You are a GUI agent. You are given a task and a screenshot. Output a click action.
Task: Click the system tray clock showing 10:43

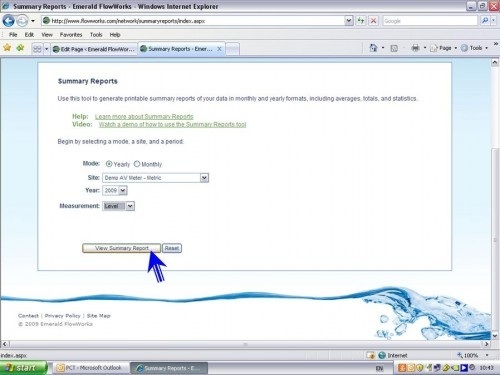pyautogui.click(x=486, y=368)
